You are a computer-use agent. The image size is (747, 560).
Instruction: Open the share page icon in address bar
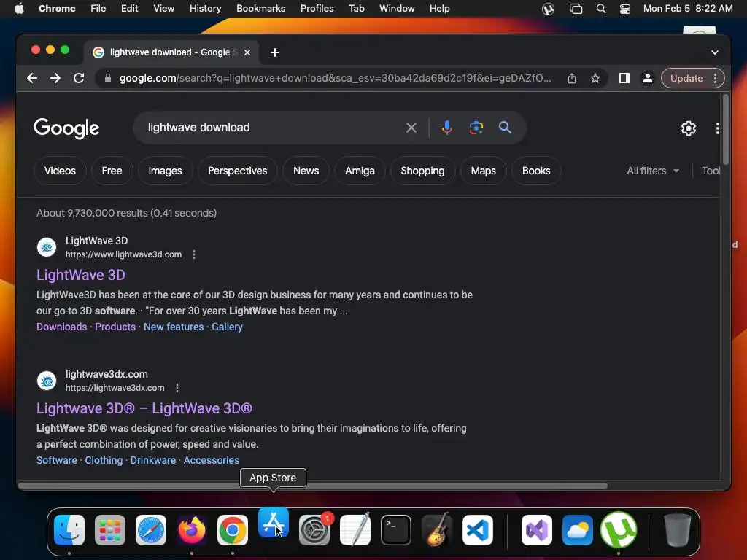(x=572, y=78)
